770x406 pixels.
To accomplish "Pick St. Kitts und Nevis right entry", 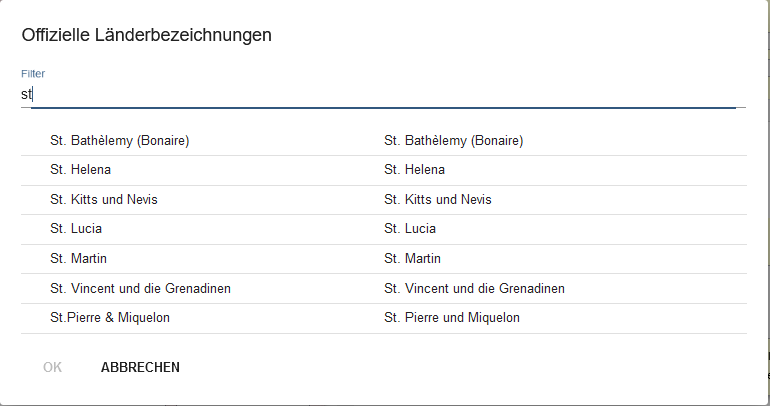I will pos(438,199).
